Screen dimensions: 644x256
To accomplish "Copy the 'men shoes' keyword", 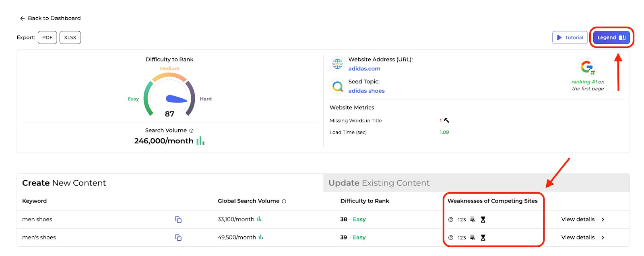I will pos(178,219).
